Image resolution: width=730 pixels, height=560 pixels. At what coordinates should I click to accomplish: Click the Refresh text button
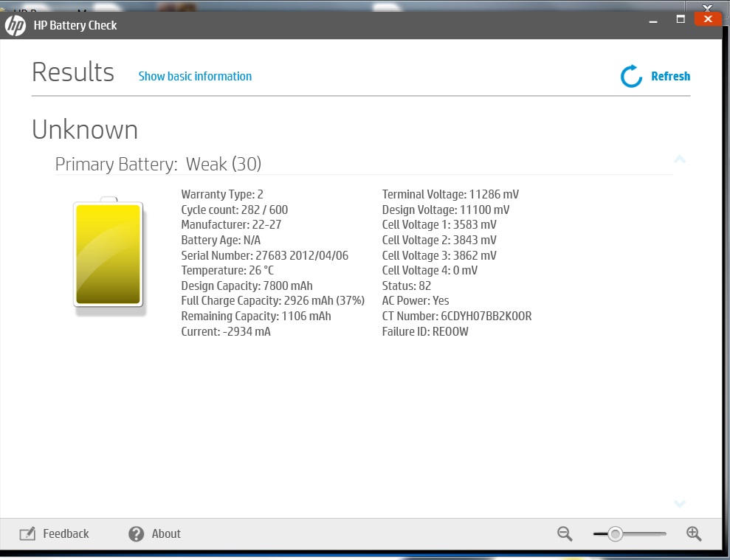click(670, 75)
